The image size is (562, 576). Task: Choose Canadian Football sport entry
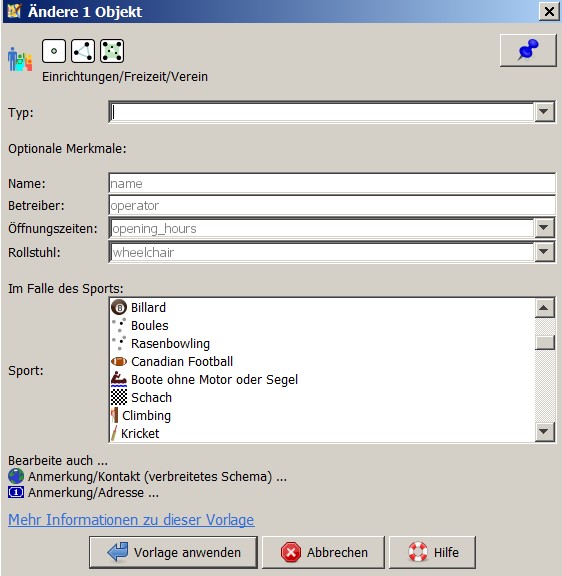pyautogui.click(x=322, y=361)
